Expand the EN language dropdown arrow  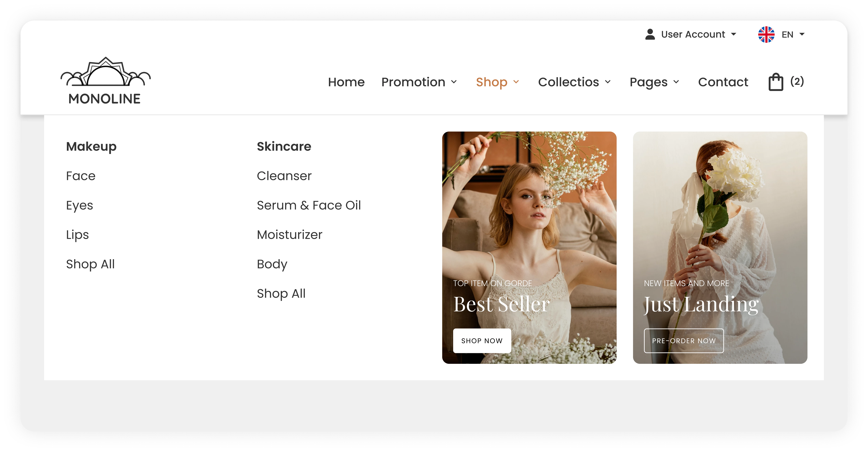802,34
